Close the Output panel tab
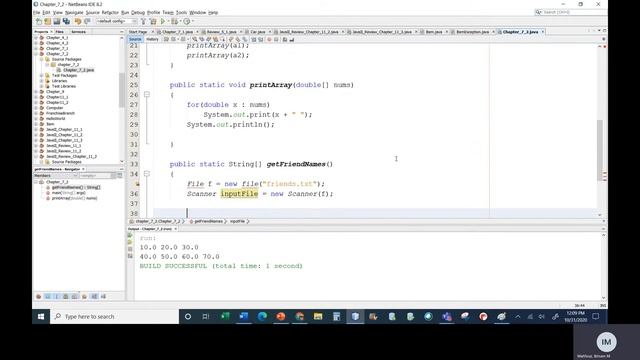 (176, 229)
